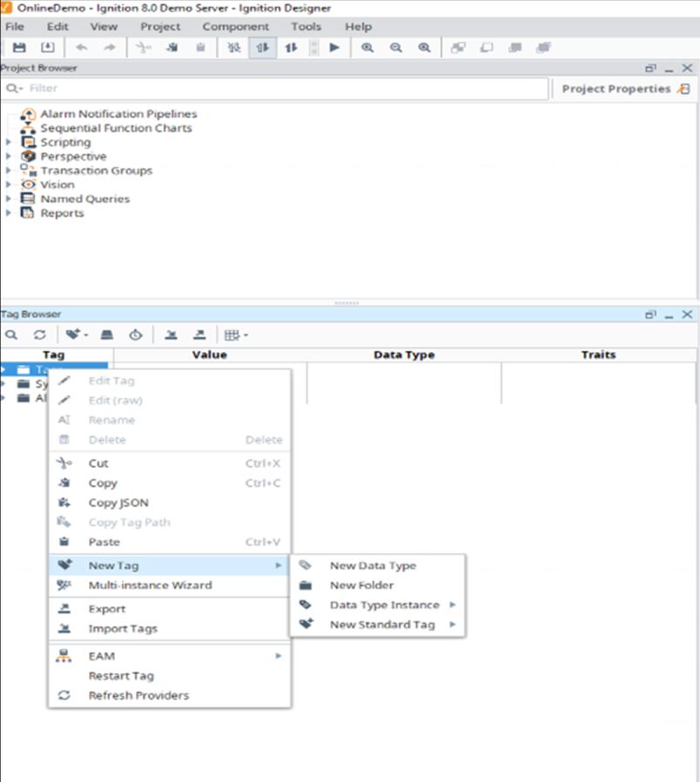The image size is (700, 782).
Task: Expand the Named Queries node
Action: [8, 199]
